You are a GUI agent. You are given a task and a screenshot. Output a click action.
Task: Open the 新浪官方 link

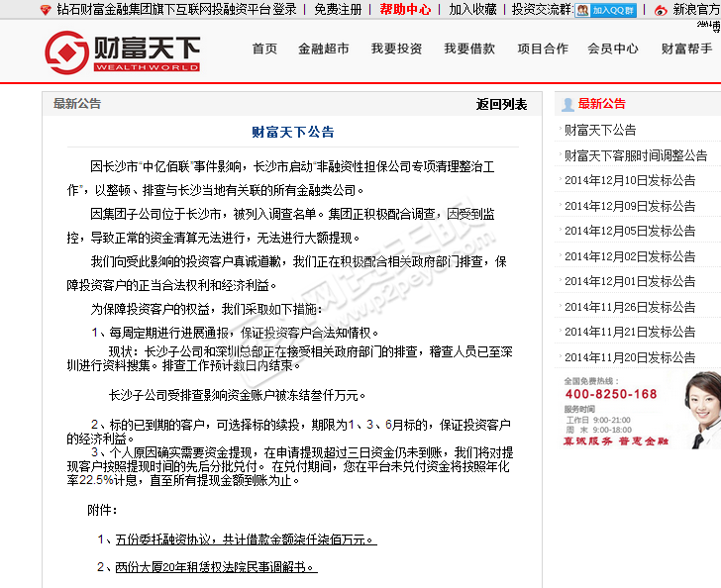[696, 9]
